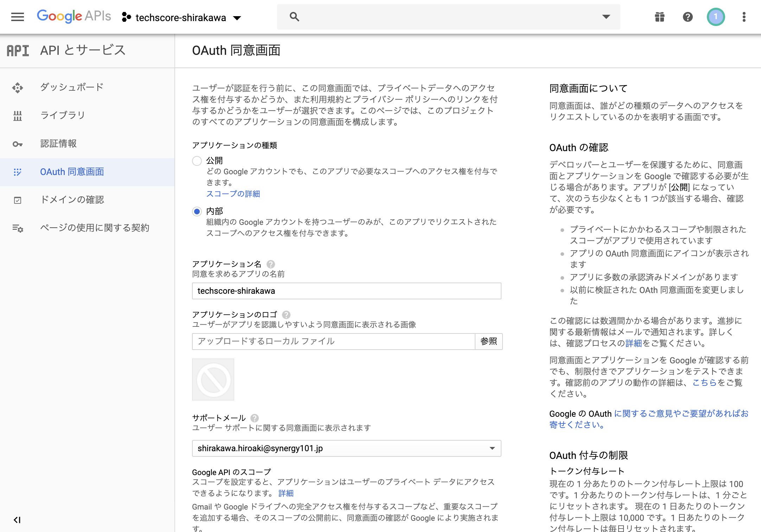Open the hamburger navigation menu
The height and width of the screenshot is (532, 761).
pos(18,17)
